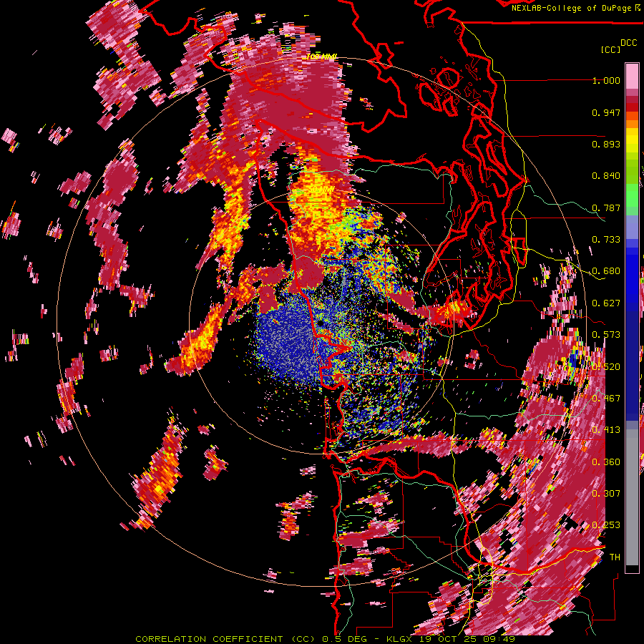
Task: Click the black radar site dot at map center
Action: tap(321, 323)
